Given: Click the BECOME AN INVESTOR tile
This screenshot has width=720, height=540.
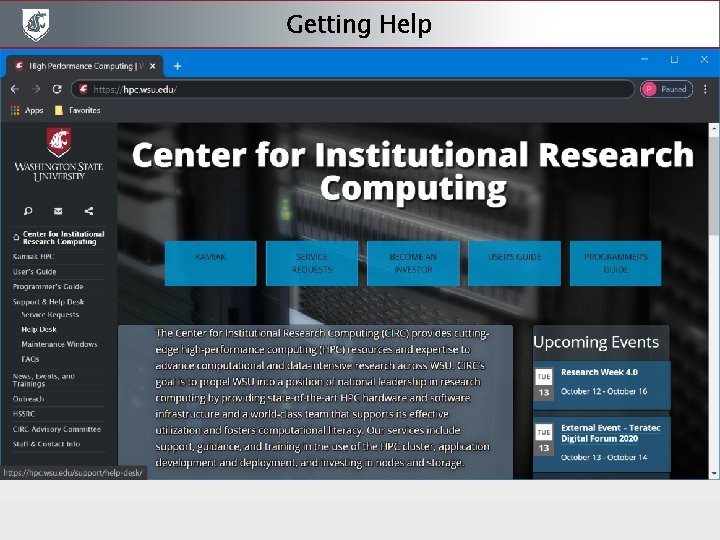Looking at the screenshot, I should point(413,263).
